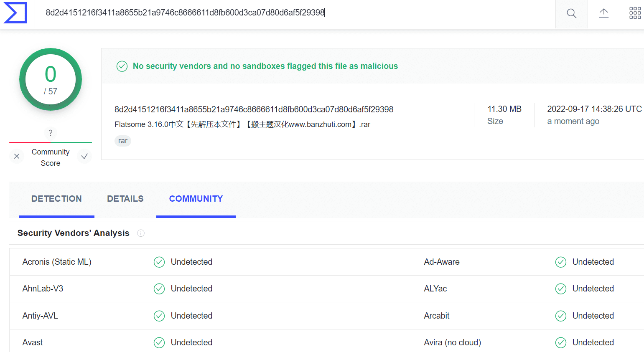Click the Undetected result for Acronis (Static ML)
The image size is (644, 352).
click(x=191, y=262)
